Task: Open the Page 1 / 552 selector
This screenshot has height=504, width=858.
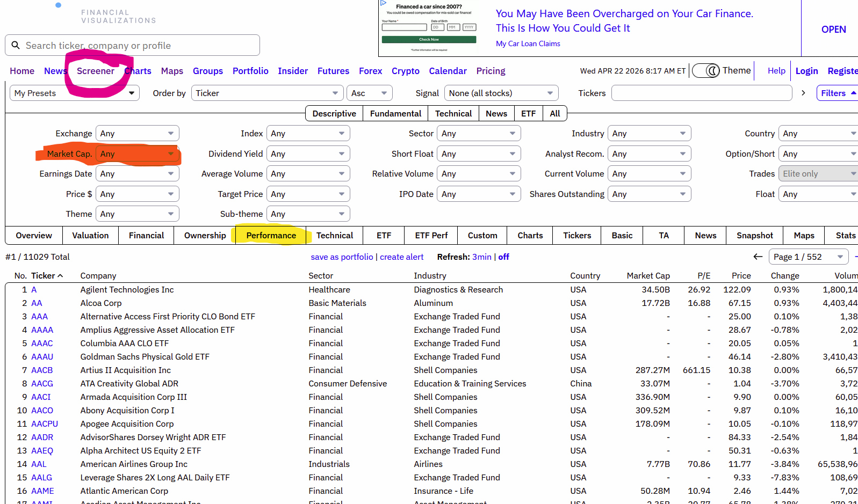Action: 808,257
